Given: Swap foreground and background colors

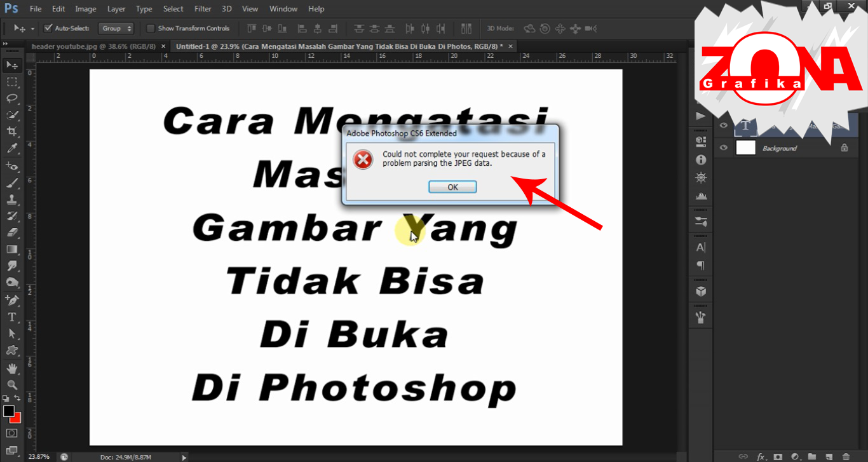Looking at the screenshot, I should point(18,398).
